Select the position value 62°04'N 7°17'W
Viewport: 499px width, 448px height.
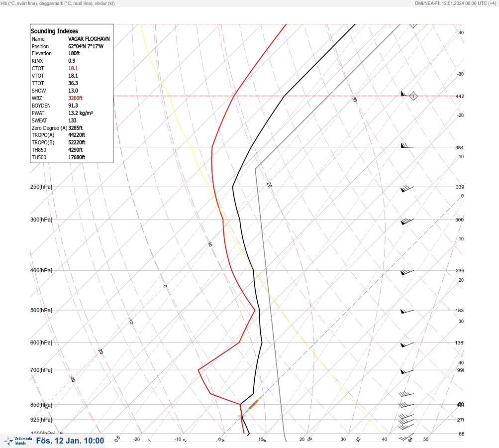coord(86,46)
